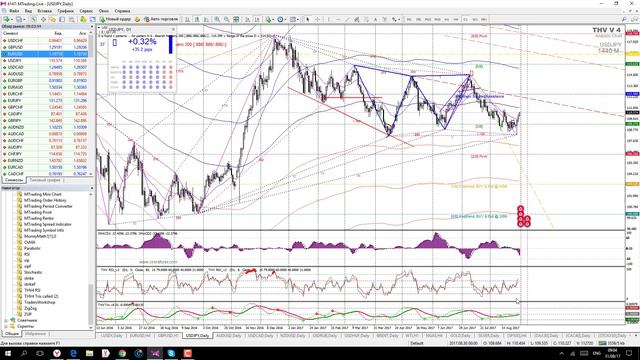Viewport: 640px width, 360px height.
Task: Open the periods clock dropdown
Action: (282, 19)
